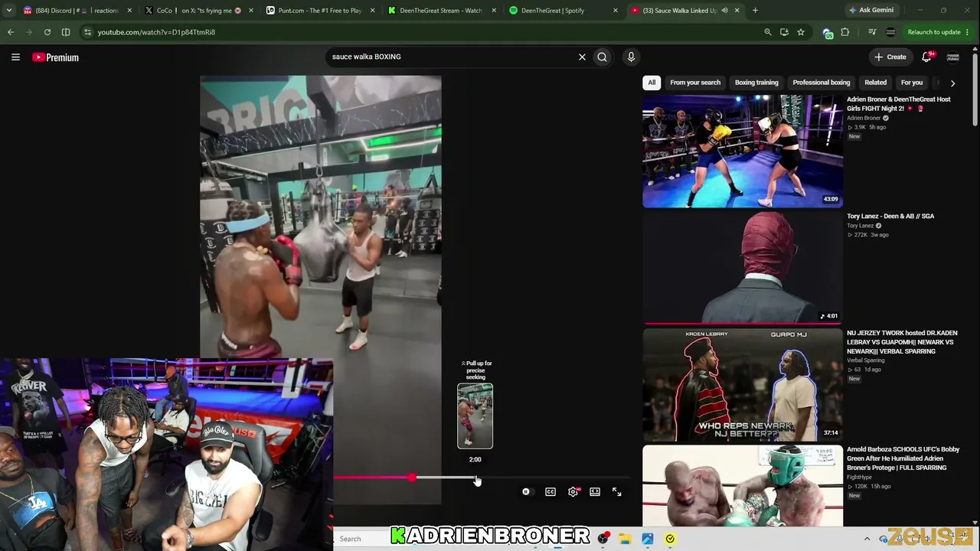Visit the Adrien Broner channel name
The width and height of the screenshot is (980, 551).
tap(864, 118)
